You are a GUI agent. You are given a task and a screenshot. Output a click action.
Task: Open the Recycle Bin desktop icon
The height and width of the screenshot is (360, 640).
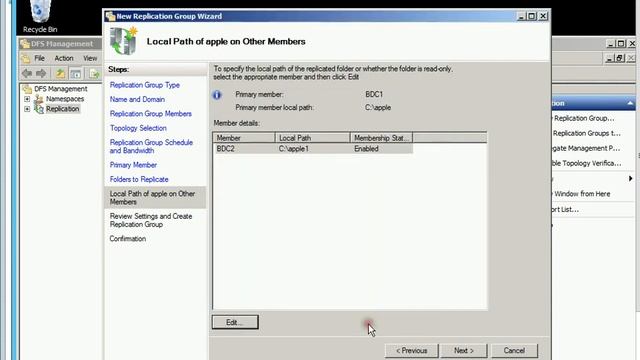tap(40, 16)
